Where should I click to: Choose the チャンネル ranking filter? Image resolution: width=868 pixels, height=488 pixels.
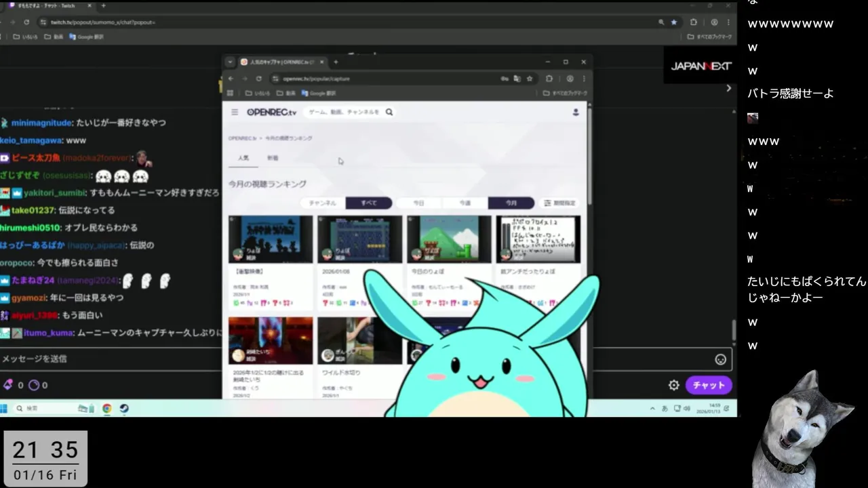click(323, 203)
